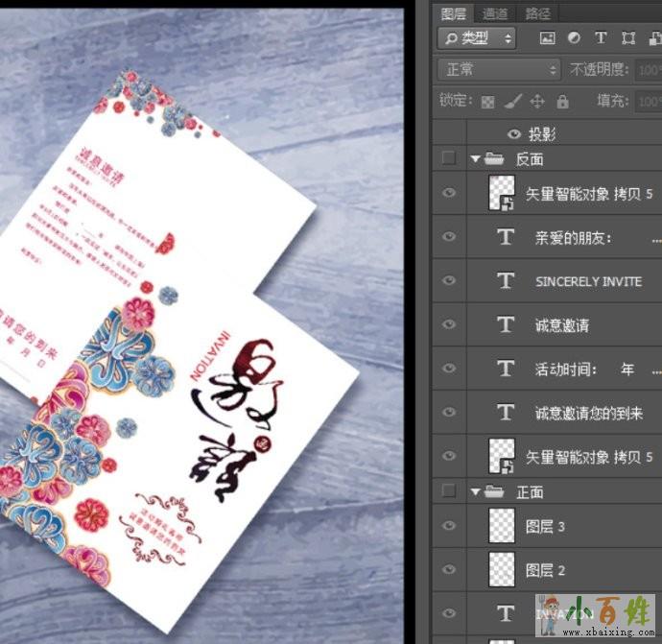Filter layers by adjustment layer type

[574, 38]
